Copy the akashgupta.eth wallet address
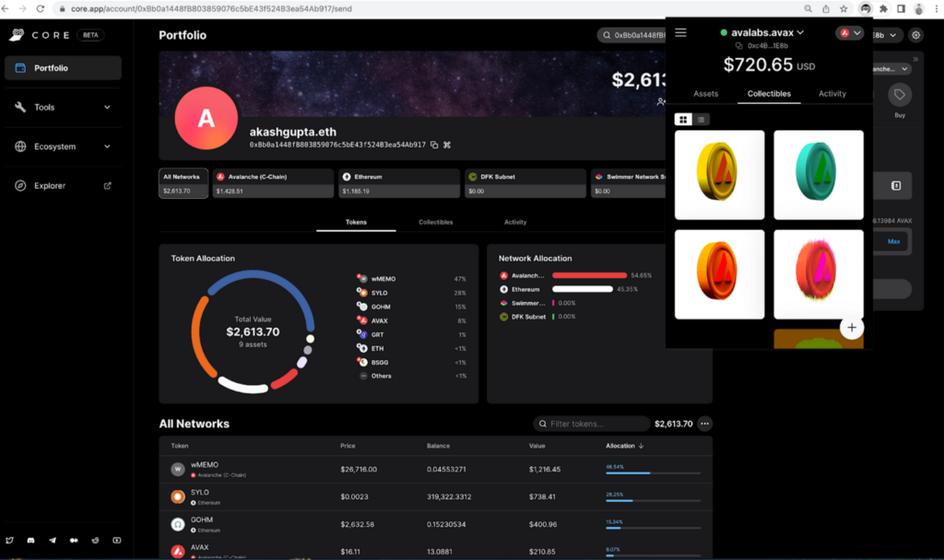This screenshot has width=944, height=560. [x=434, y=145]
